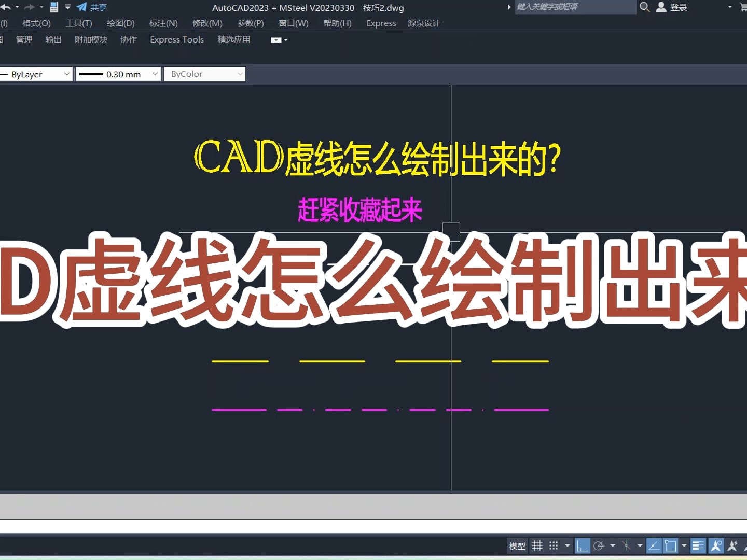This screenshot has height=560, width=747.
Task: Toggle the lineweight display setting
Action: pyautogui.click(x=698, y=545)
